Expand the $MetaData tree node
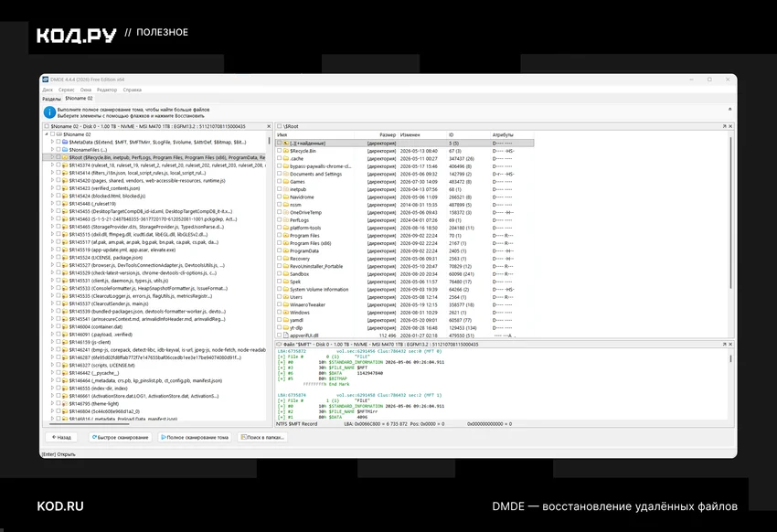This screenshot has width=777, height=532. 52,142
